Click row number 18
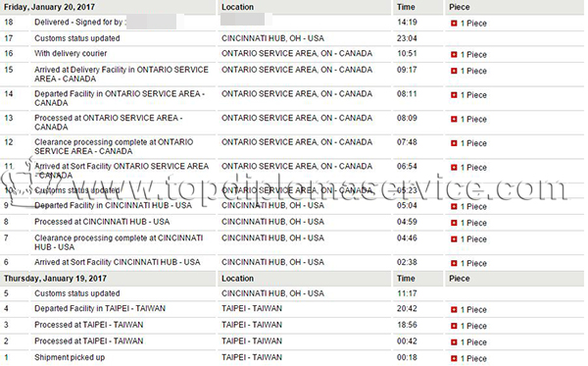The image size is (588, 366). (8, 23)
